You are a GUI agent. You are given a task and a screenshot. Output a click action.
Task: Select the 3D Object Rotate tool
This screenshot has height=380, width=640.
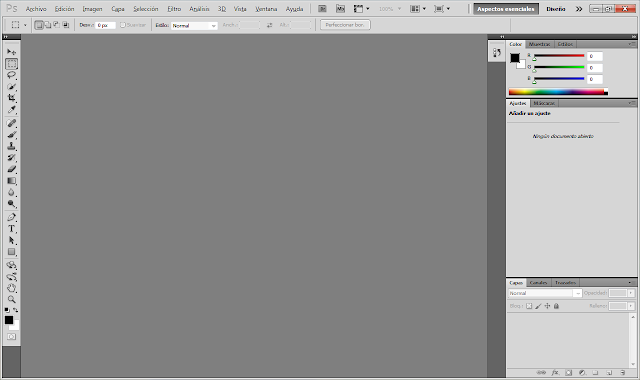click(x=11, y=265)
